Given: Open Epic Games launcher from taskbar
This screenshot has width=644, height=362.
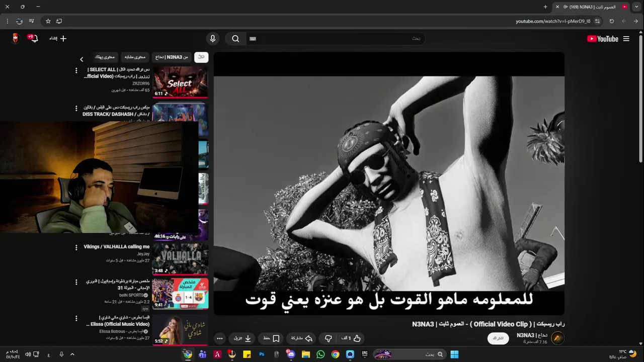Looking at the screenshot, I should point(365,354).
